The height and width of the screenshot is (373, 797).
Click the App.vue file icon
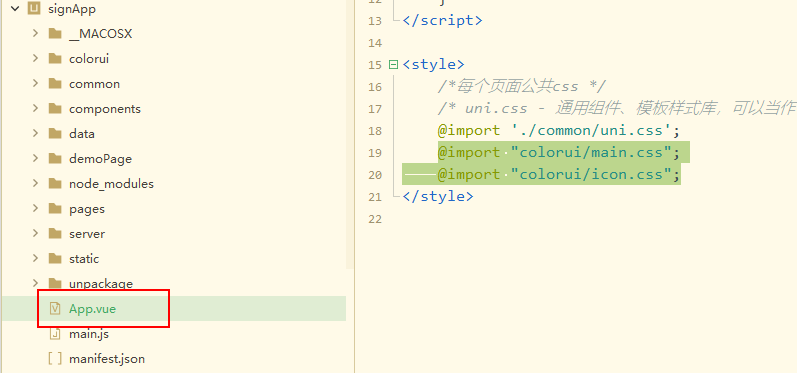click(55, 308)
